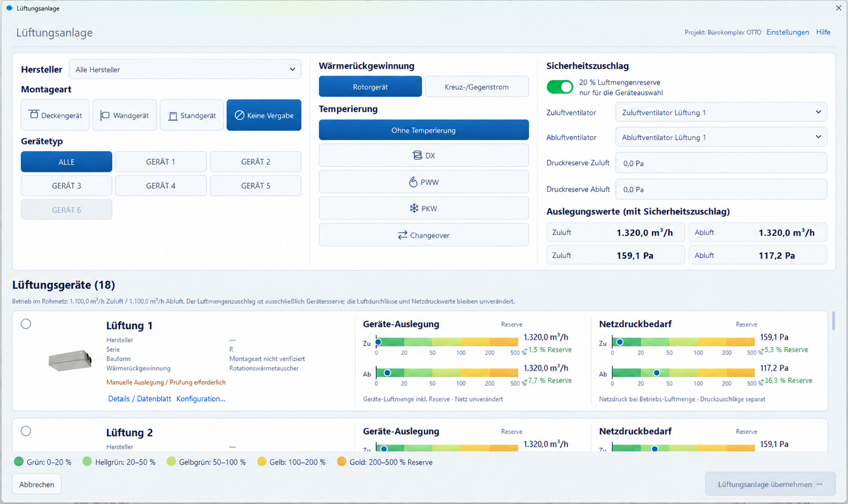The width and height of the screenshot is (848, 504).
Task: Select the Lüftung 1 radio button
Action: coord(26,324)
